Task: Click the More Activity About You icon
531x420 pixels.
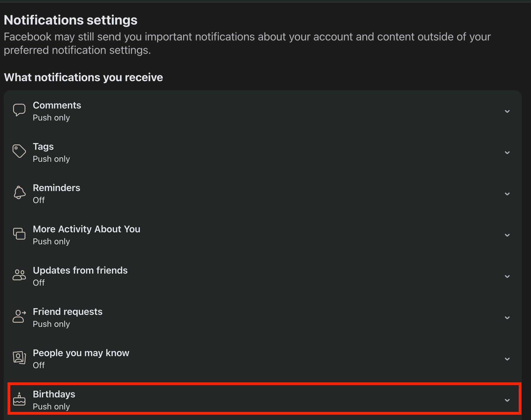Action: point(19,234)
